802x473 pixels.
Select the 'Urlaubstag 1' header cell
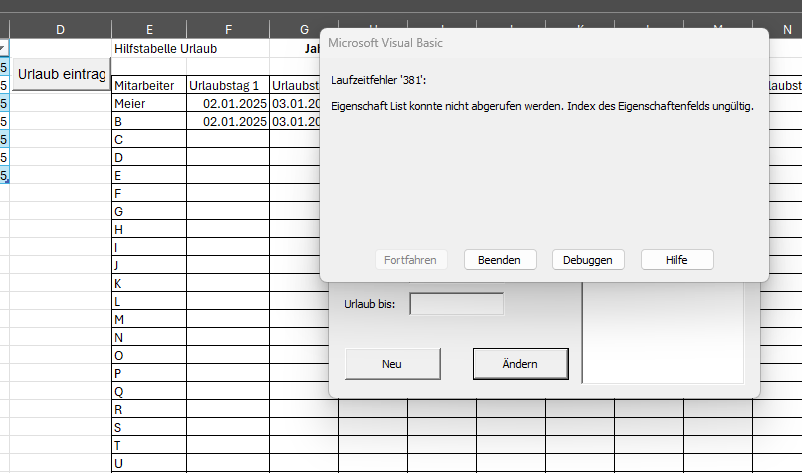tap(228, 86)
